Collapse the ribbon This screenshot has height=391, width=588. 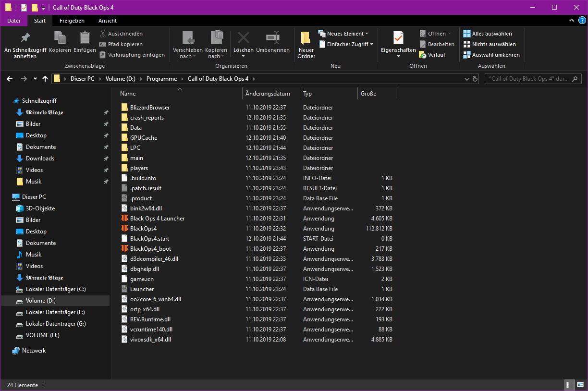[x=571, y=20]
